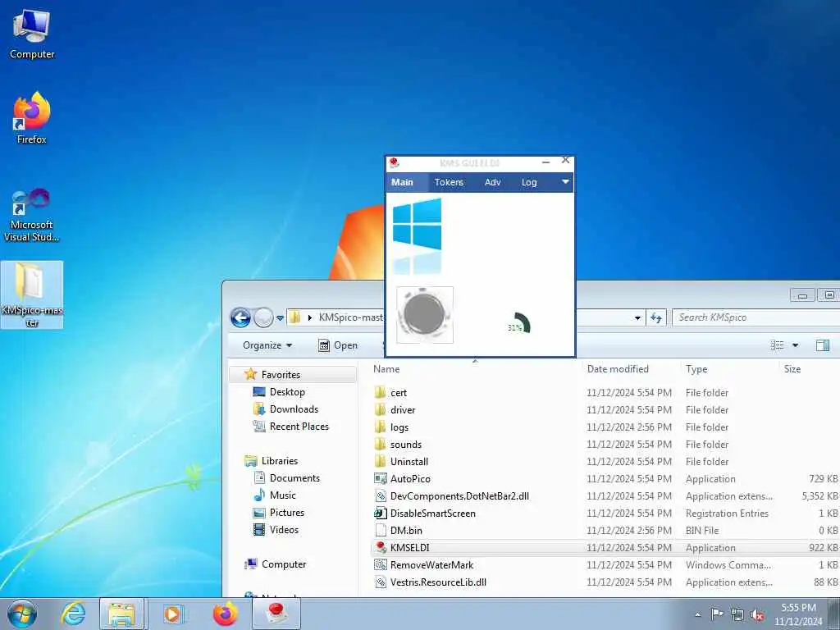
Task: Open the Log tab in KMS GUI
Action: click(529, 182)
